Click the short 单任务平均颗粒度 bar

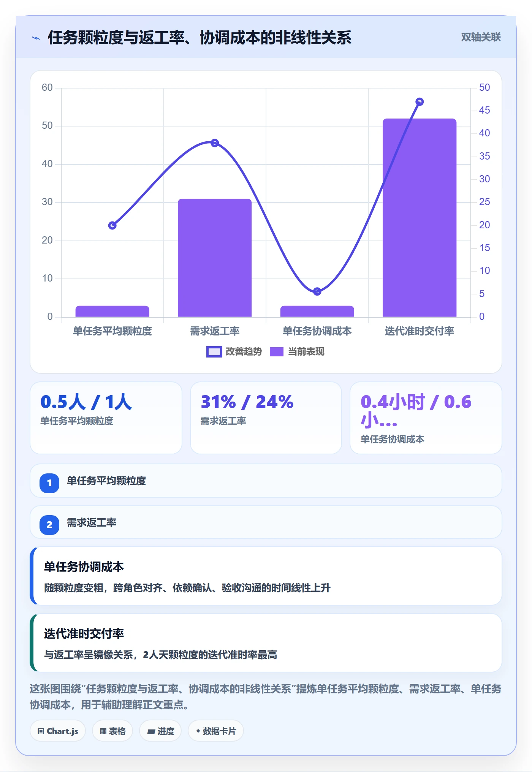click(112, 311)
